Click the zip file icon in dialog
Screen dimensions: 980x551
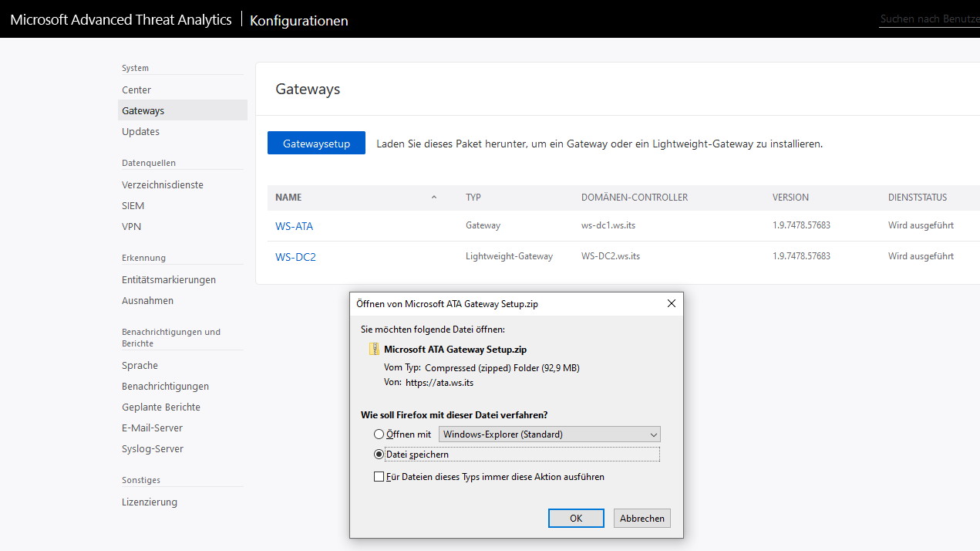(x=374, y=349)
